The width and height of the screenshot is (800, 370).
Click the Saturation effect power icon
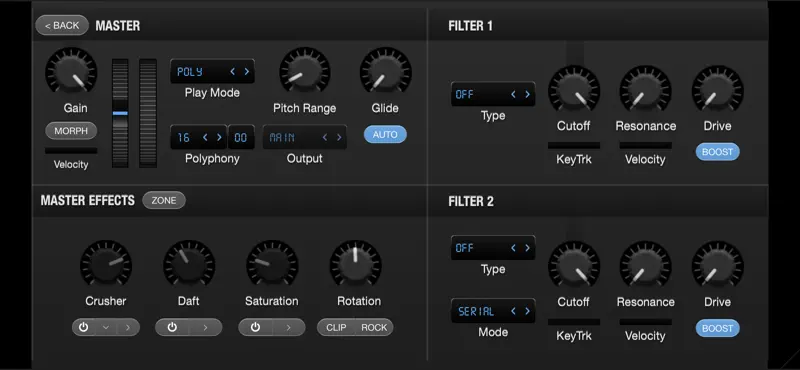coord(256,327)
